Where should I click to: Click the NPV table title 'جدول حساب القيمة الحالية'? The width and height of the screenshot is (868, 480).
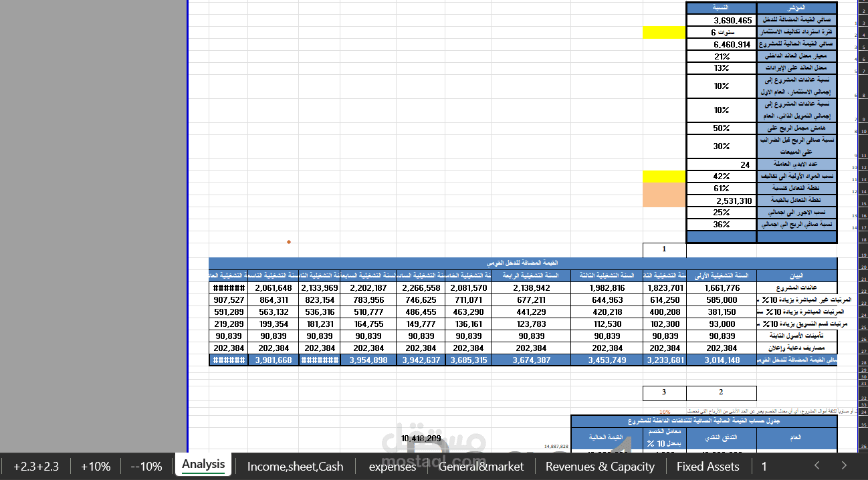[703, 421]
